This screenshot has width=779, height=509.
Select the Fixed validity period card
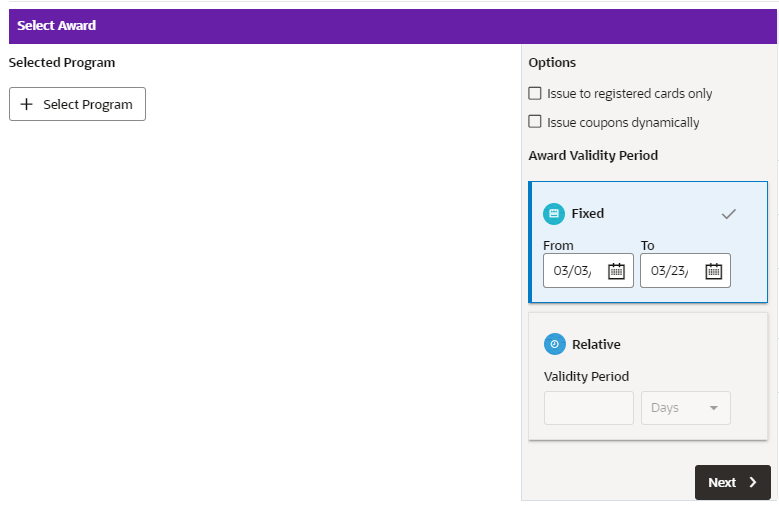(648, 242)
